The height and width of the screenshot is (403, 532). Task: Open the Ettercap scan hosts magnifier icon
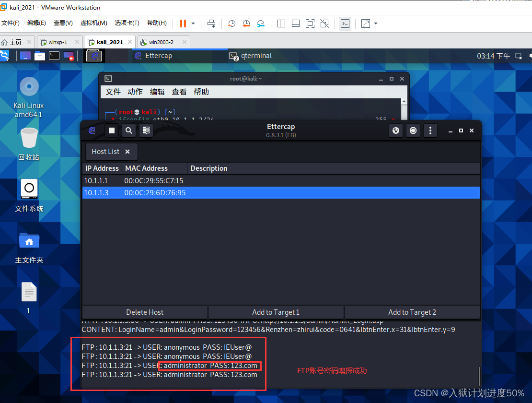coord(129,130)
